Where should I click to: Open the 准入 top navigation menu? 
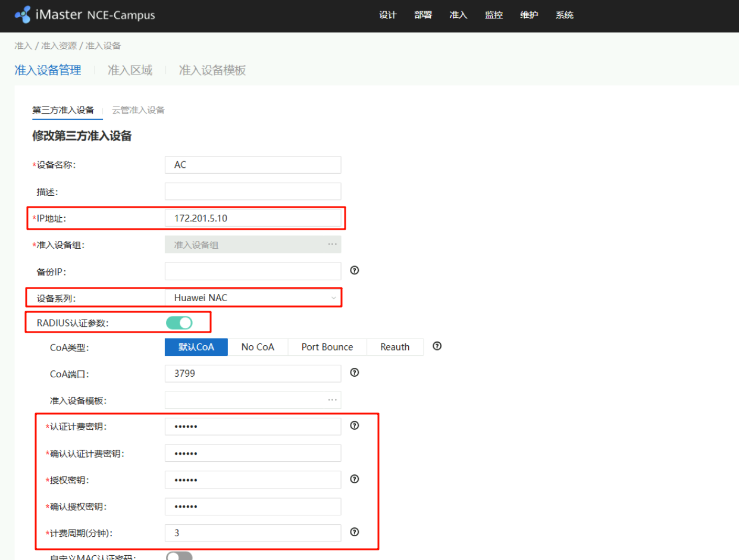point(458,15)
